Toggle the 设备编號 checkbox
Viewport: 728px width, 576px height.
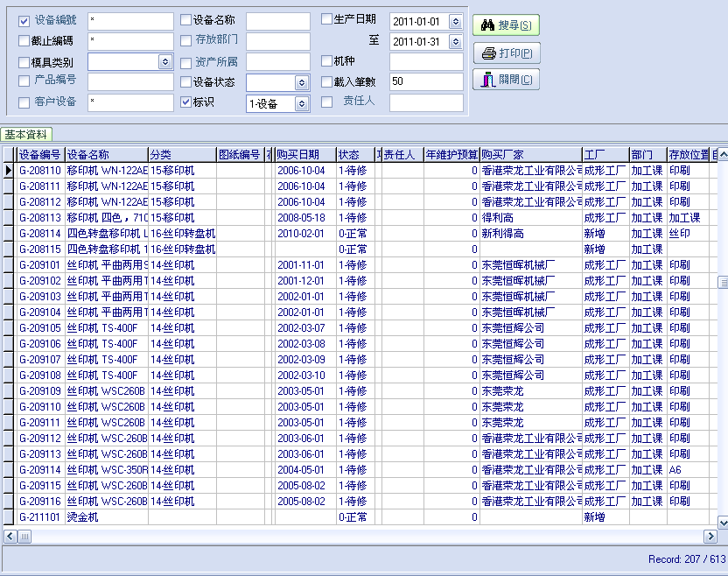coord(24,20)
